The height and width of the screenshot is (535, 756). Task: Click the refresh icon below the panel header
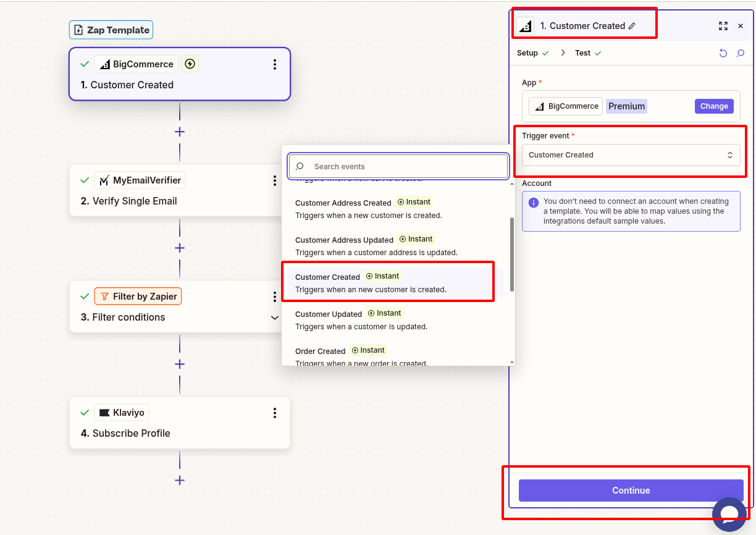coord(723,53)
